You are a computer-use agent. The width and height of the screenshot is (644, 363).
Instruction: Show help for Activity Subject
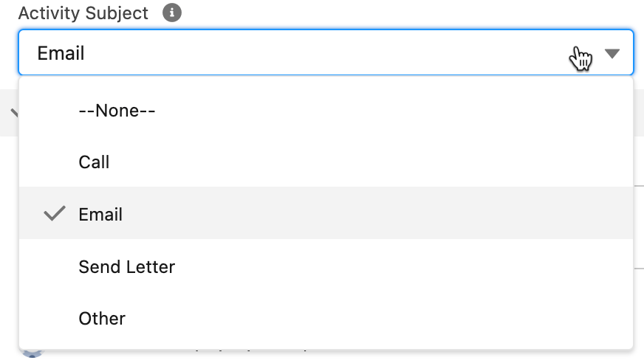(x=172, y=13)
